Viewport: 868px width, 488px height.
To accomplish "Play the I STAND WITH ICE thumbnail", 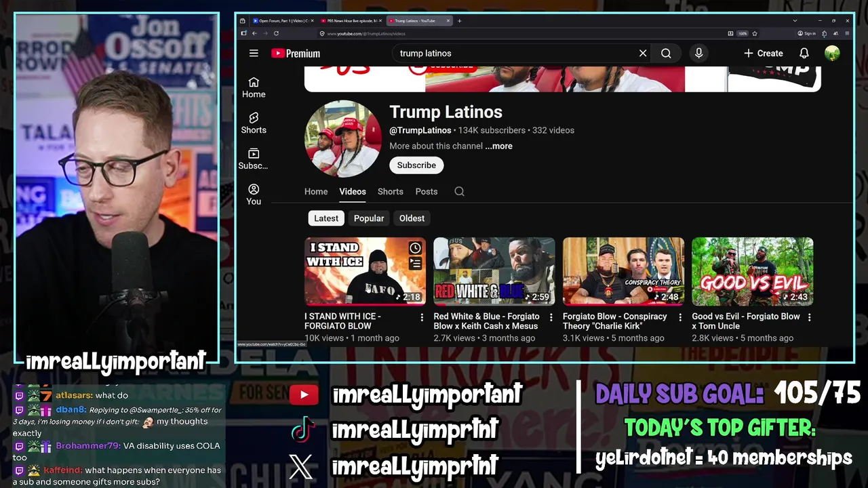I will [x=365, y=271].
